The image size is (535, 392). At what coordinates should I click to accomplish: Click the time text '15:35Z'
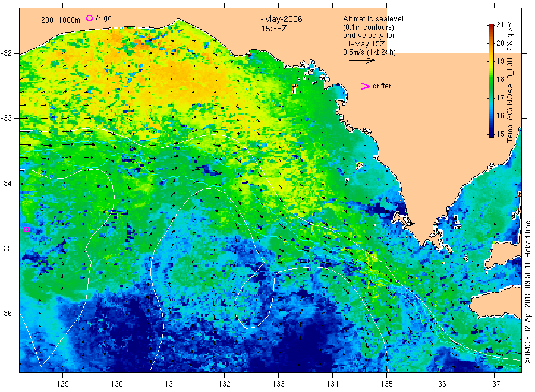tap(274, 29)
